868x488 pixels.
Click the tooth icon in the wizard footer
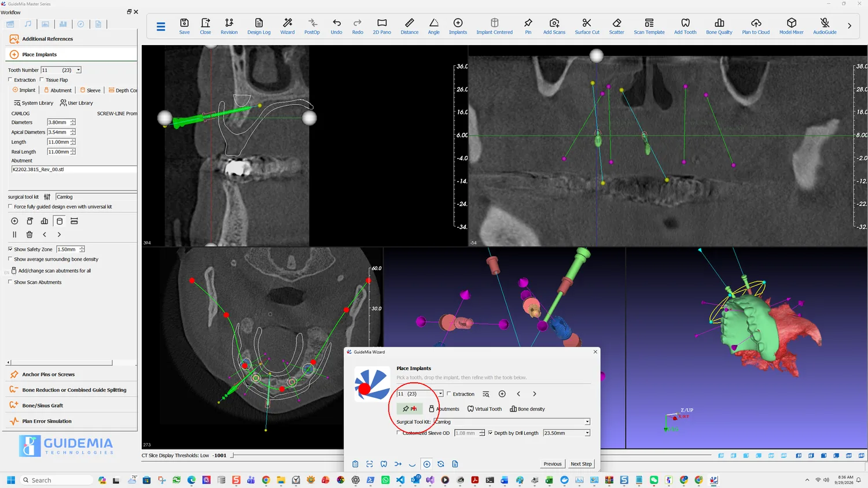click(x=384, y=464)
